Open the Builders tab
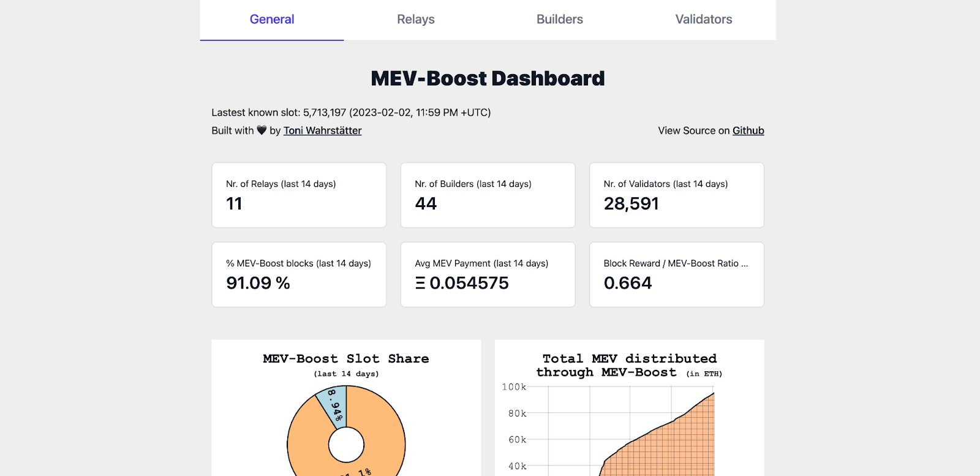 point(559,19)
